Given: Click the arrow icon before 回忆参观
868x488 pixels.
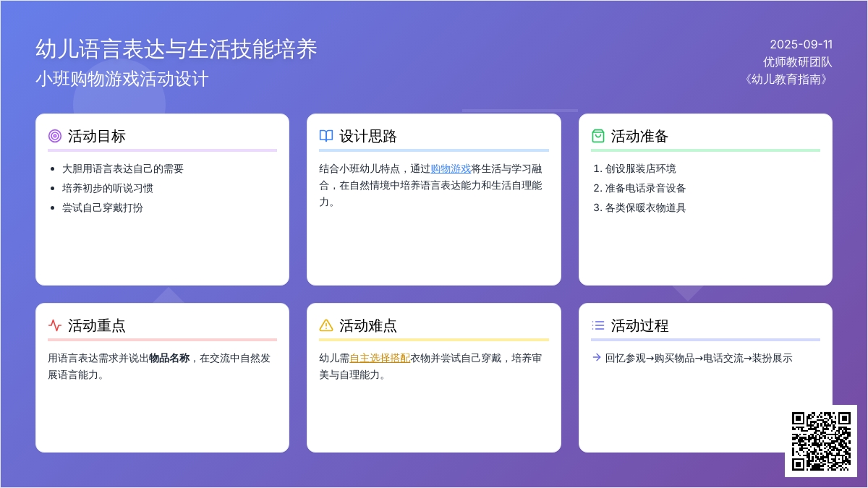Looking at the screenshot, I should 596,357.
